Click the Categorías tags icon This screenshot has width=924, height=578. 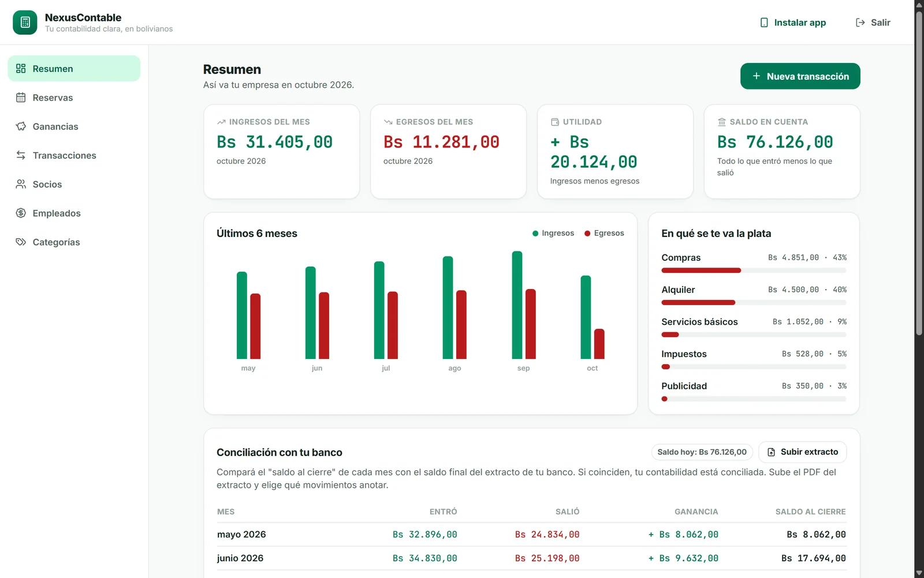click(x=21, y=242)
